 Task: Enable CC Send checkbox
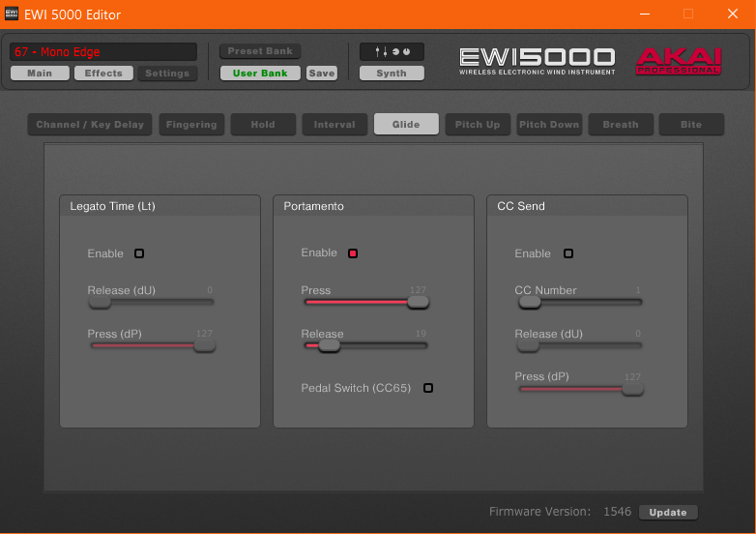(567, 253)
